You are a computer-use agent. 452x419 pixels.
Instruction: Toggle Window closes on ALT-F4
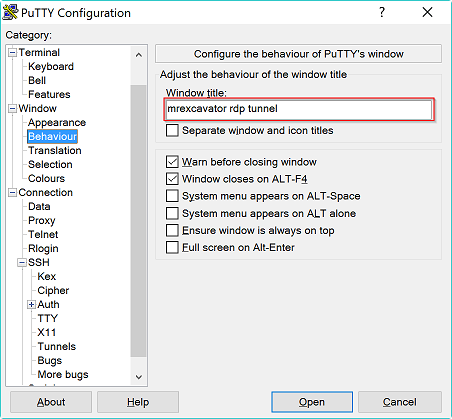[x=172, y=179]
